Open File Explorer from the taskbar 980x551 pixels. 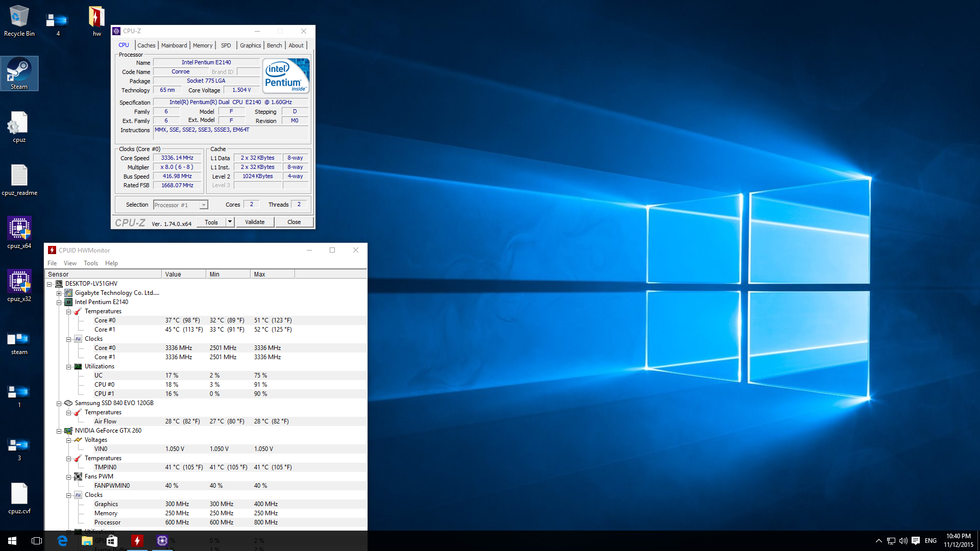click(x=87, y=541)
